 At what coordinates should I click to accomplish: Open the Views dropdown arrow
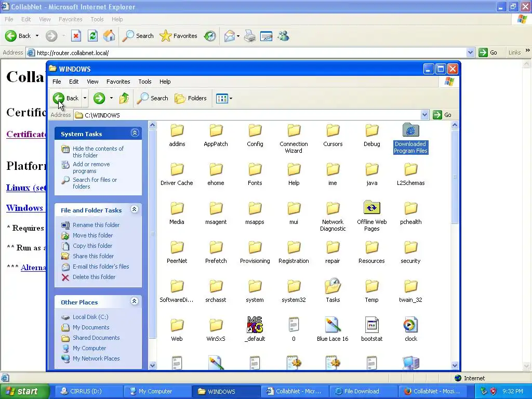click(x=231, y=98)
